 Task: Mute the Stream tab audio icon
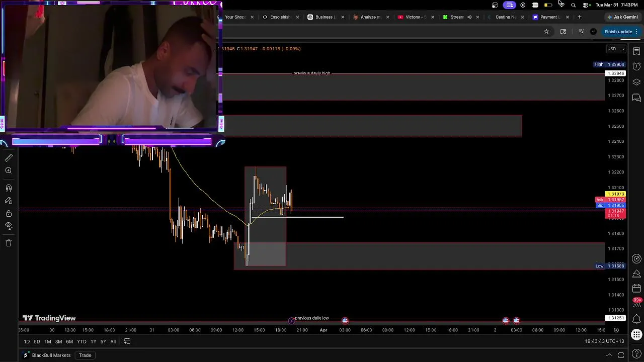[x=469, y=17]
